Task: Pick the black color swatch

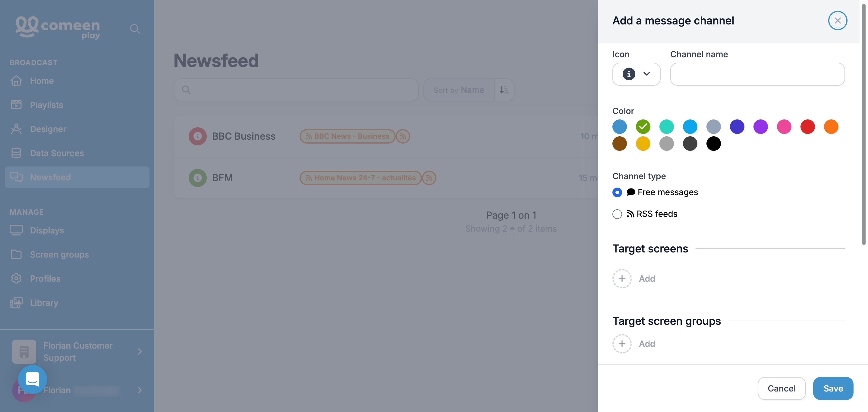Action: [713, 144]
